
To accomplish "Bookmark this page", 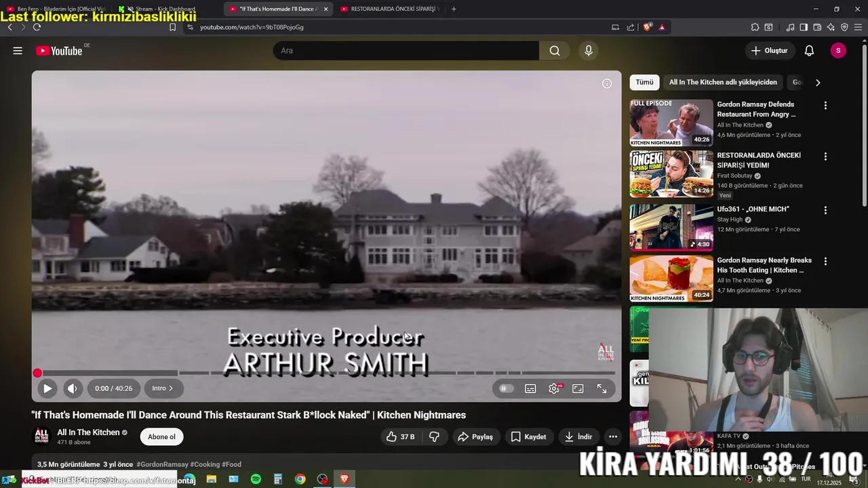I will click(x=172, y=27).
